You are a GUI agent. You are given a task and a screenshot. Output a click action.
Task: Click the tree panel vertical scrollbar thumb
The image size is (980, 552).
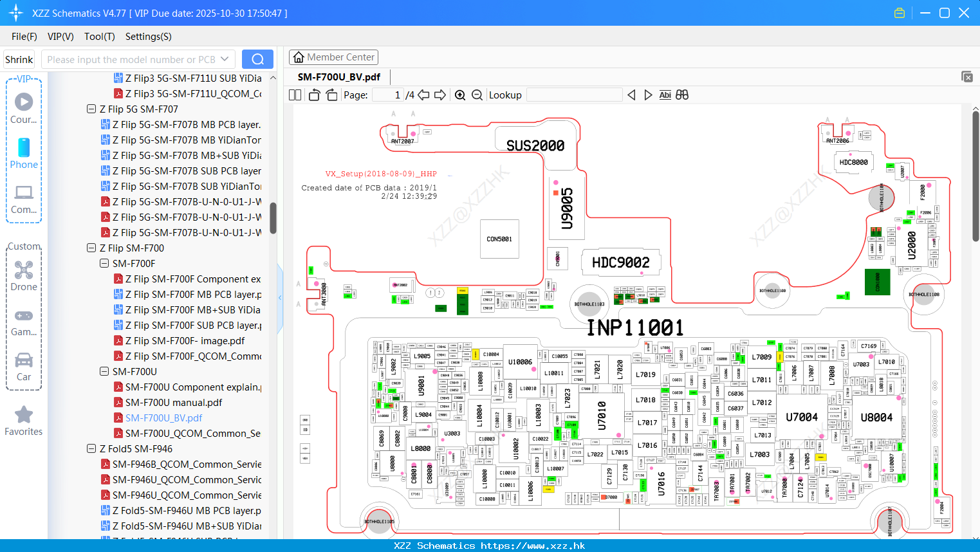(273, 218)
